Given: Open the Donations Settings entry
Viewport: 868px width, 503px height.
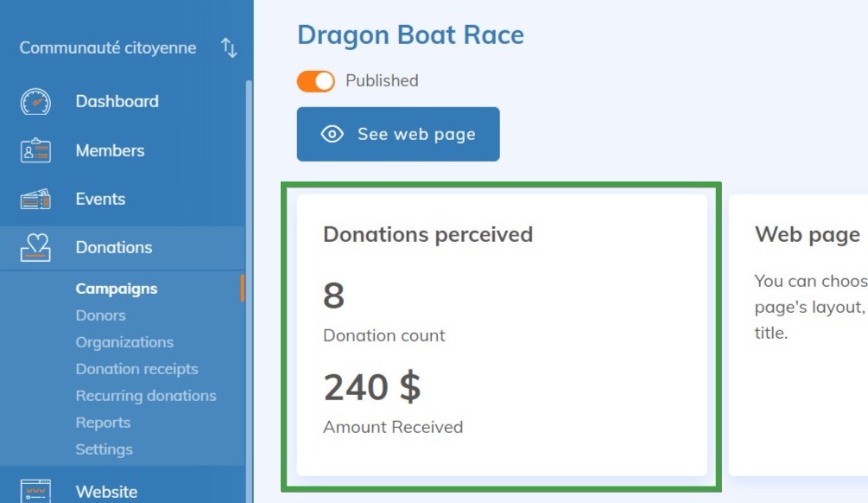Looking at the screenshot, I should pos(104,449).
